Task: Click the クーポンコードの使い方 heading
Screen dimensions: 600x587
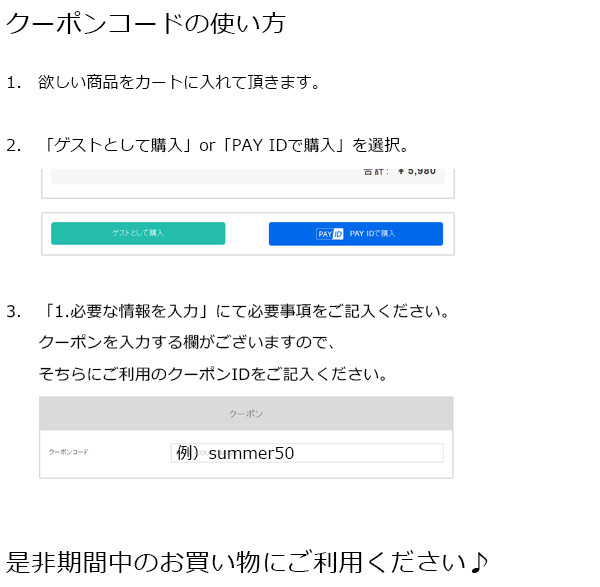Action: [145, 24]
